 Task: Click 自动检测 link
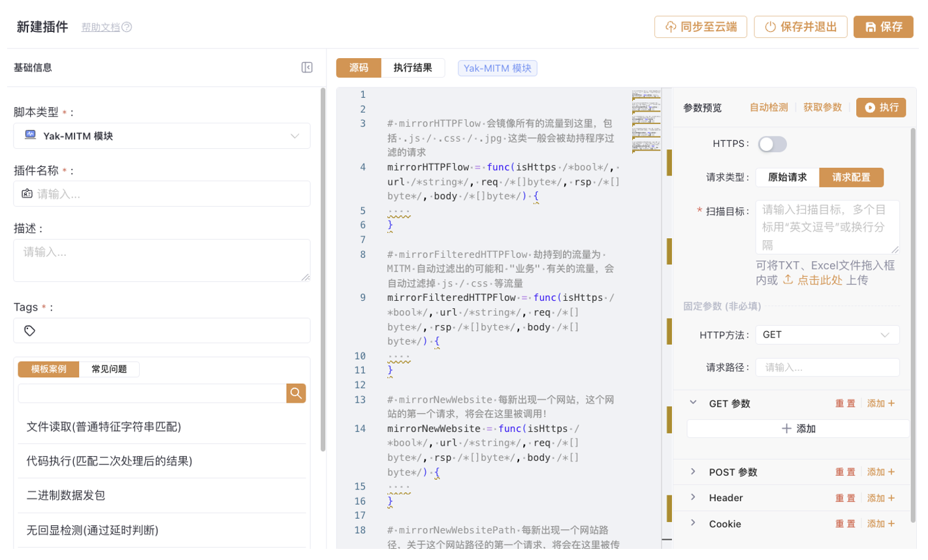[769, 108]
